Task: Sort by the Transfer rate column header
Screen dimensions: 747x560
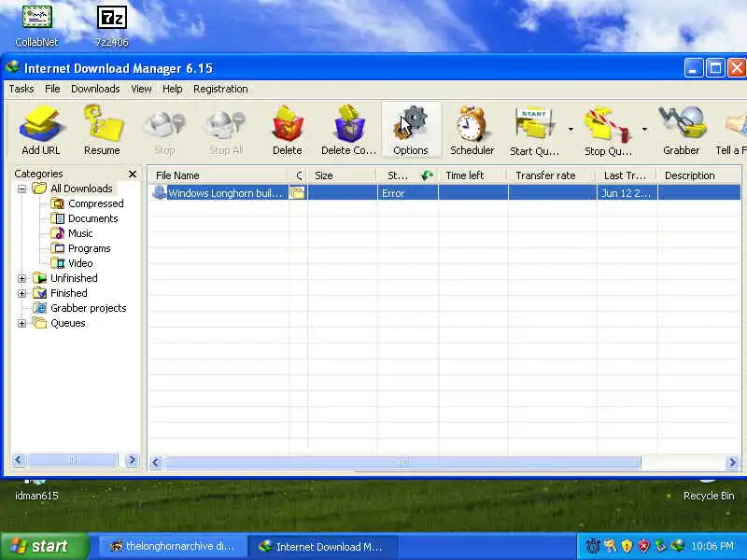Action: [x=552, y=175]
